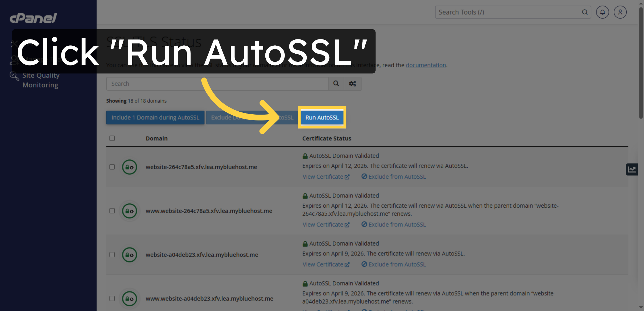Screen dimensions: 644x311
Task: Click the Run AutoSSL button
Action: point(322,117)
